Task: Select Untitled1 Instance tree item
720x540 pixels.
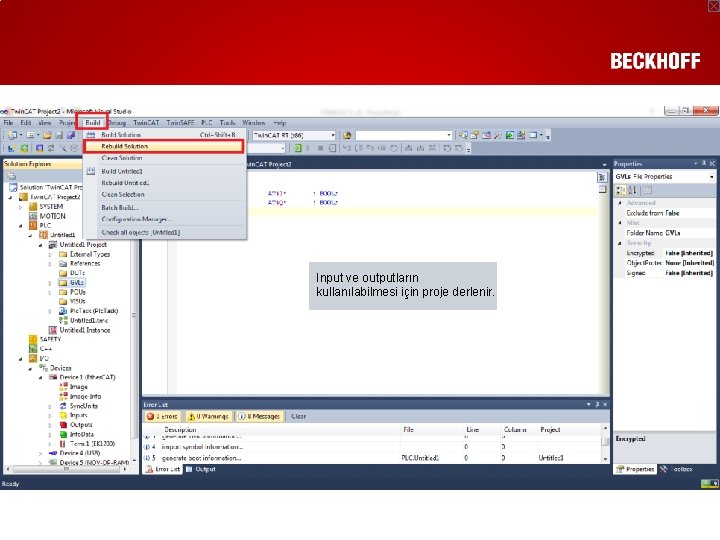Action: [85, 330]
